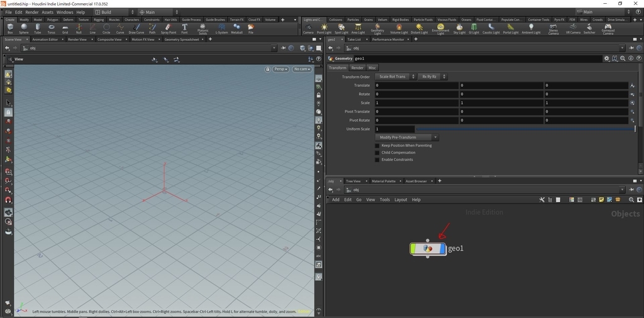Select the L-System shelf tool
This screenshot has height=318, width=644.
[x=222, y=28]
